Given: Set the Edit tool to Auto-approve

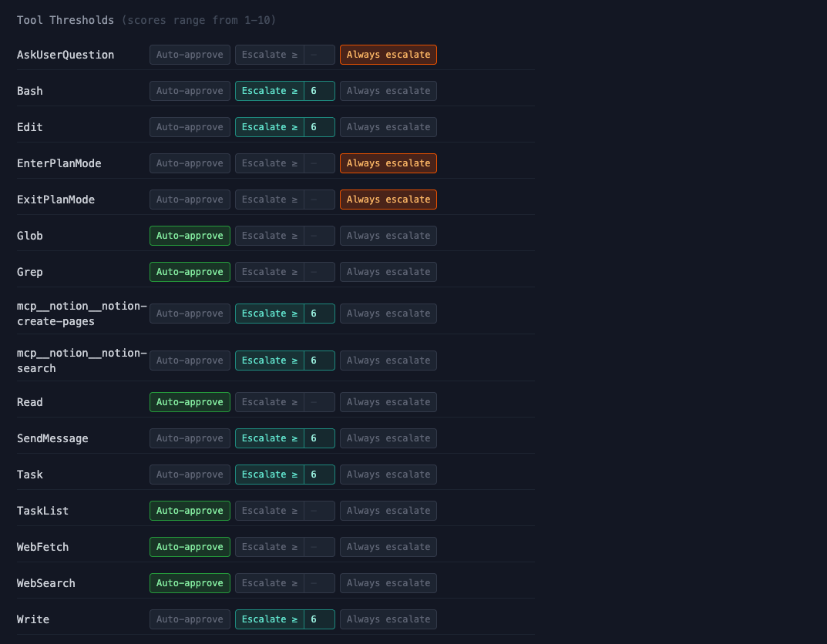Looking at the screenshot, I should [190, 126].
